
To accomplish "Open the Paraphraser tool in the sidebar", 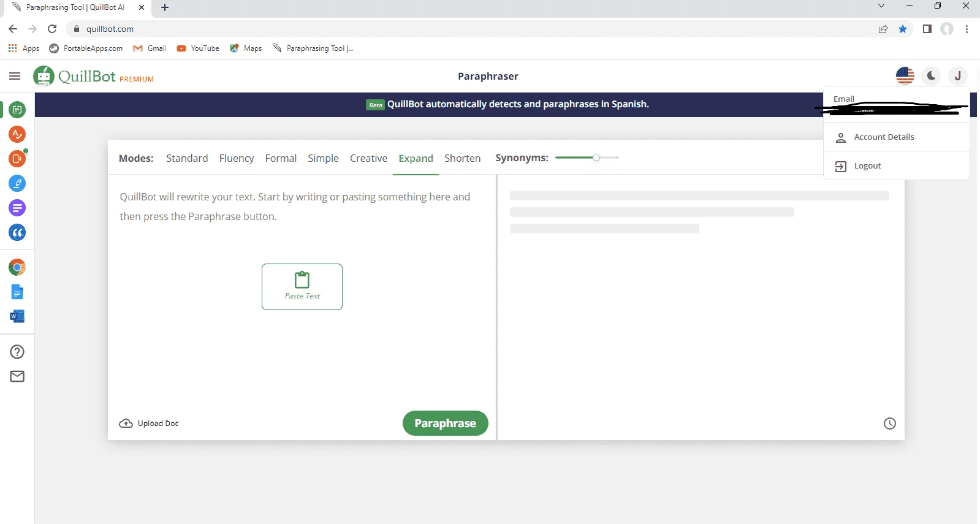I will pyautogui.click(x=17, y=110).
